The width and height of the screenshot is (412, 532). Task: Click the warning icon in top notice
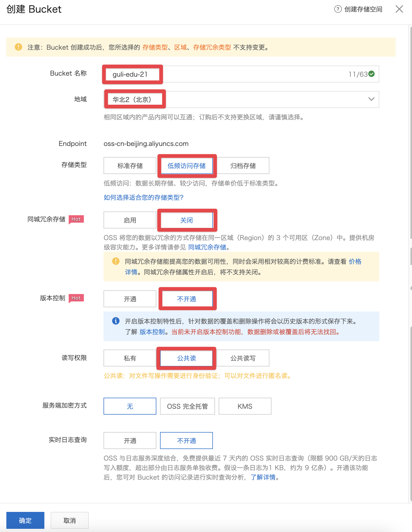[x=18, y=47]
